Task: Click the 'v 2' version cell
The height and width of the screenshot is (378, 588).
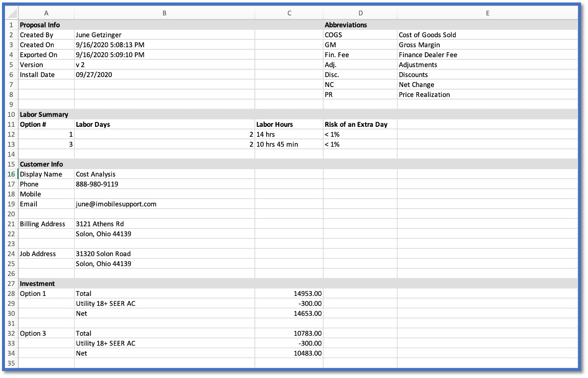Action: tap(164, 65)
